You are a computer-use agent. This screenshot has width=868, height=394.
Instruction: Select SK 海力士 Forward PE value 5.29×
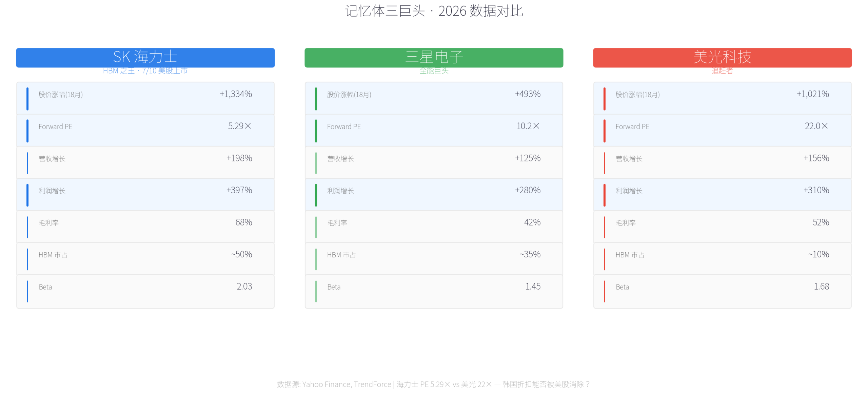(x=240, y=126)
